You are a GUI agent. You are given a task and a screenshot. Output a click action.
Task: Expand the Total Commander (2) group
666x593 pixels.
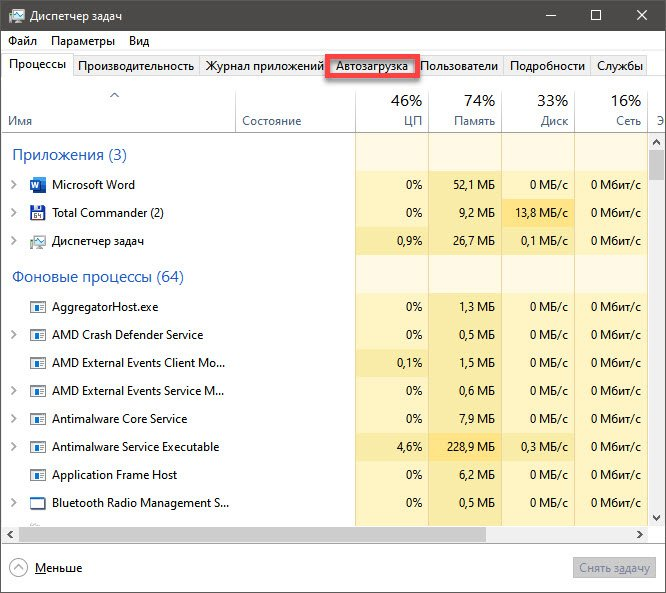14,213
